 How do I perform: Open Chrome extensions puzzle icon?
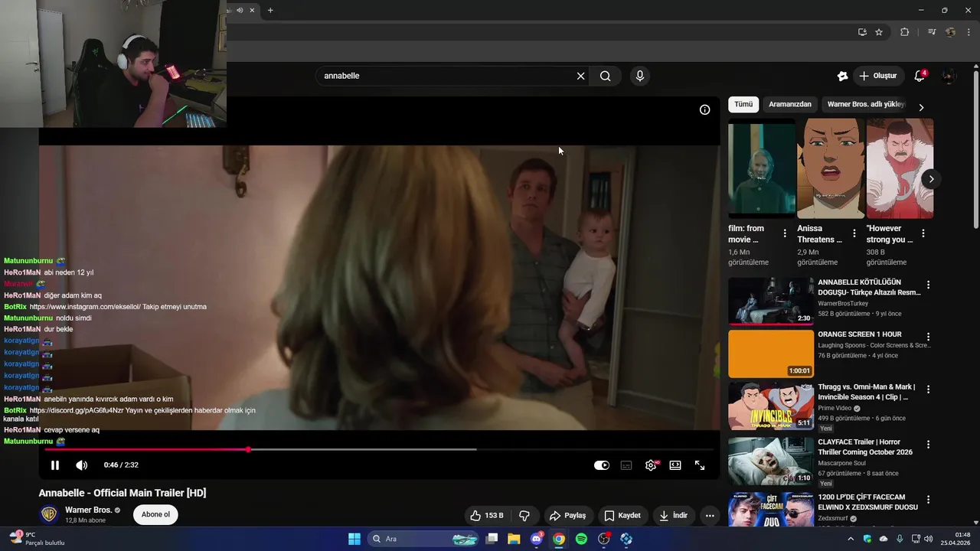pyautogui.click(x=904, y=32)
